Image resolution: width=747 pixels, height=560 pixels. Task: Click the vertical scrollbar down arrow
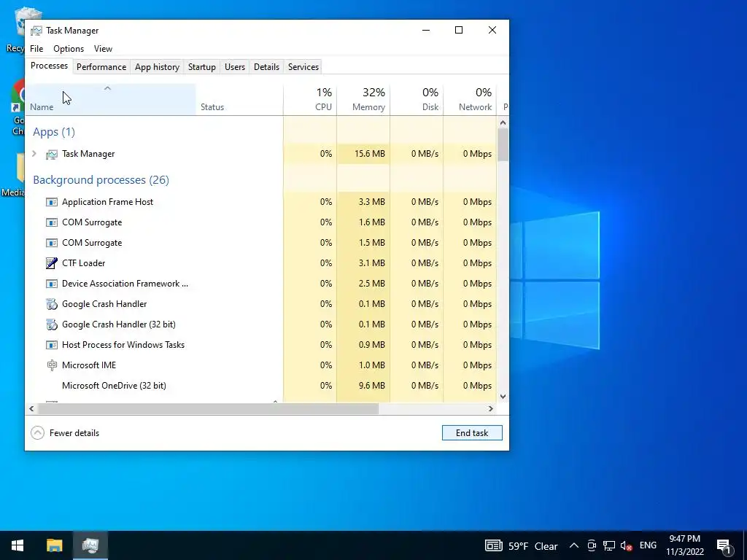[503, 396]
